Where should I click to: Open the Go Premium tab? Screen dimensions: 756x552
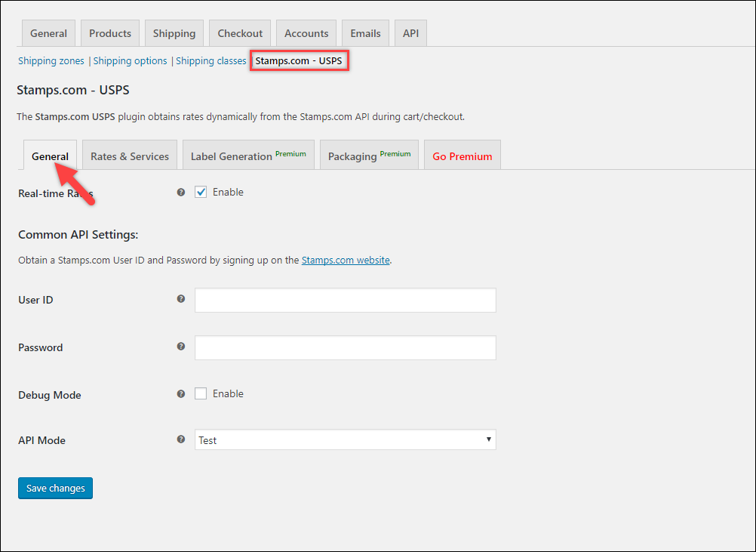463,156
